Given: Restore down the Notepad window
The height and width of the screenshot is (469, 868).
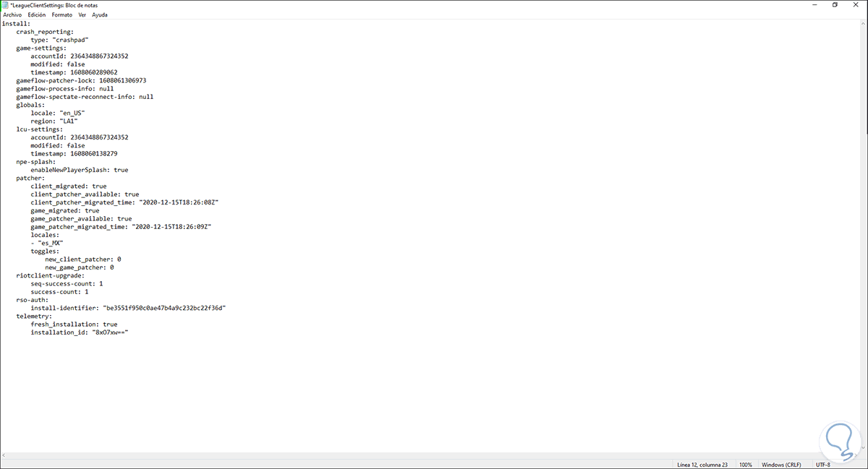Looking at the screenshot, I should pos(835,5).
